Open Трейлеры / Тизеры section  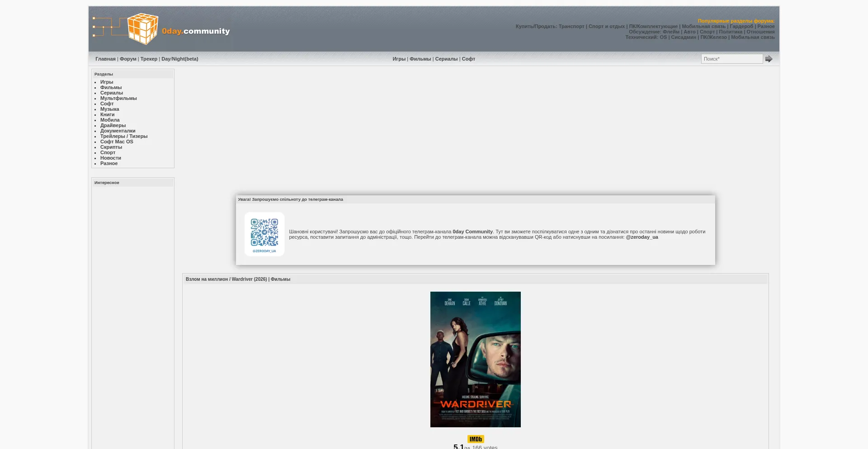coord(124,136)
